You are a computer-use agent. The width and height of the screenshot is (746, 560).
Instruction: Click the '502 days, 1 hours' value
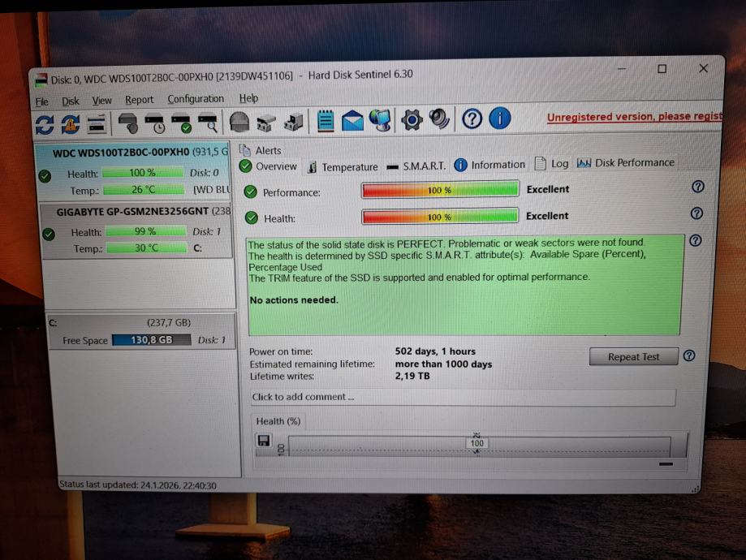point(435,351)
